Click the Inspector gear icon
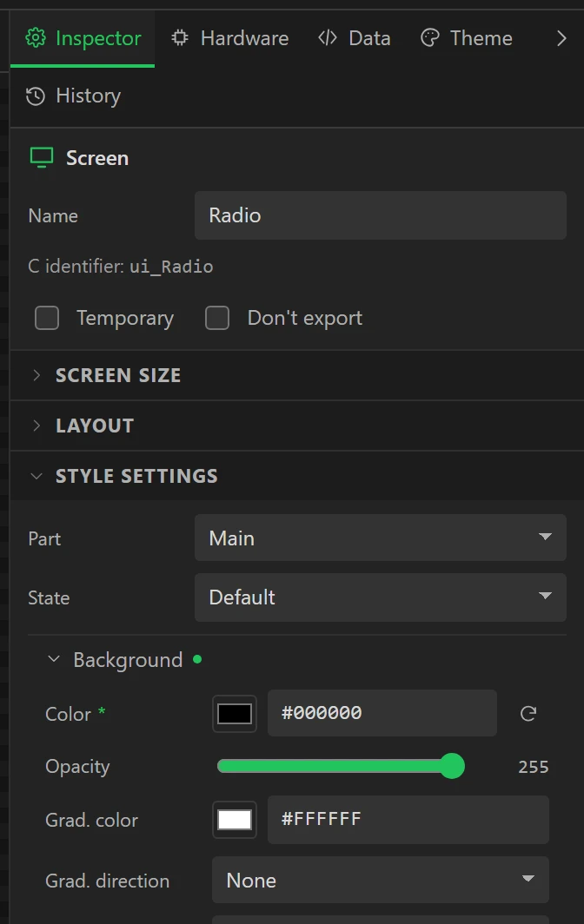584x924 pixels. click(x=36, y=38)
